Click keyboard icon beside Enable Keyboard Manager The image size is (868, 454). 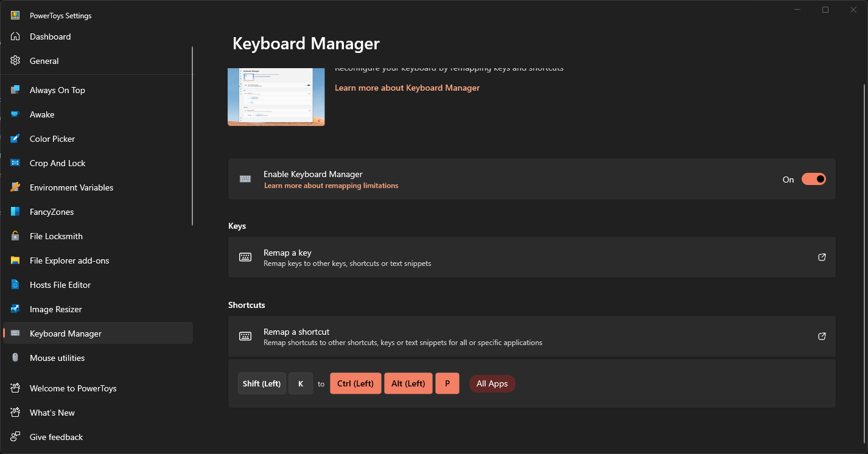[x=245, y=179]
